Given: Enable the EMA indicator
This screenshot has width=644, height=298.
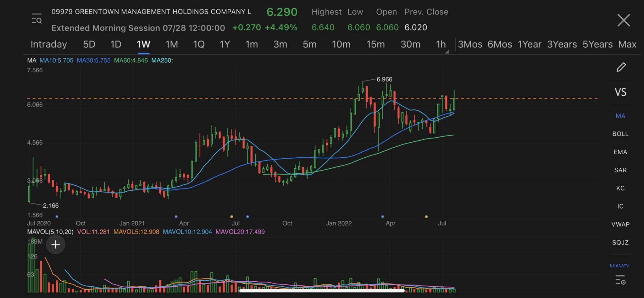Looking at the screenshot, I should [620, 152].
